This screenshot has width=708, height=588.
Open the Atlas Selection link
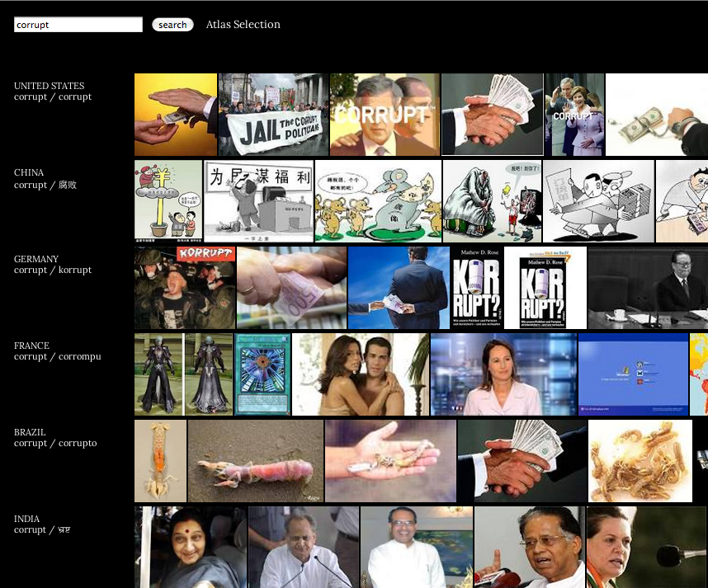click(243, 25)
